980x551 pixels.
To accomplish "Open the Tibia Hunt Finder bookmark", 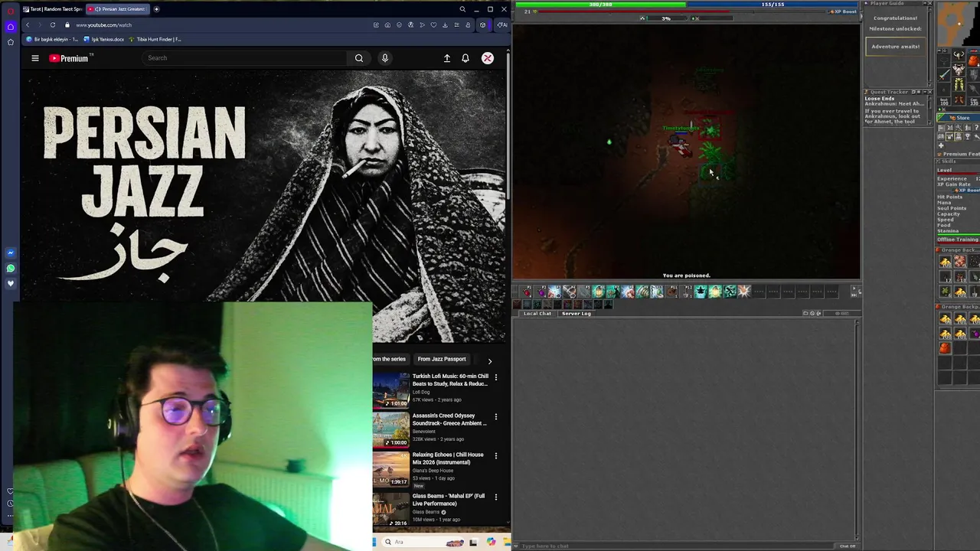I will coord(155,39).
